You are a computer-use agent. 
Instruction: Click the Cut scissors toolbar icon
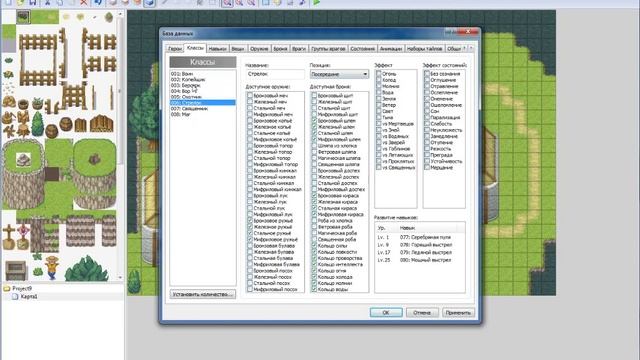pos(47,2)
